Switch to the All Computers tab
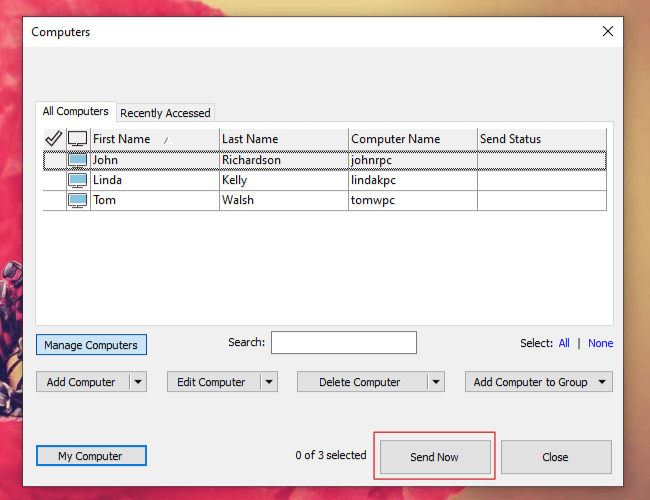 click(x=76, y=112)
